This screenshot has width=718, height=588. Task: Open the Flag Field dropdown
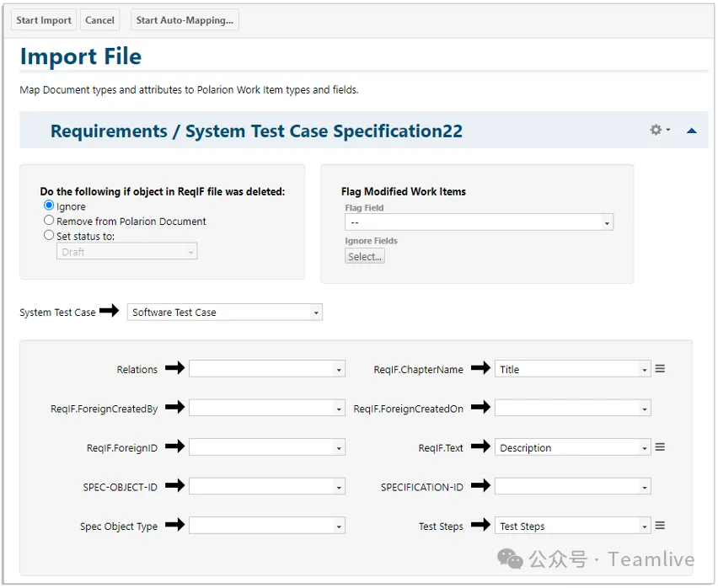pyautogui.click(x=479, y=222)
